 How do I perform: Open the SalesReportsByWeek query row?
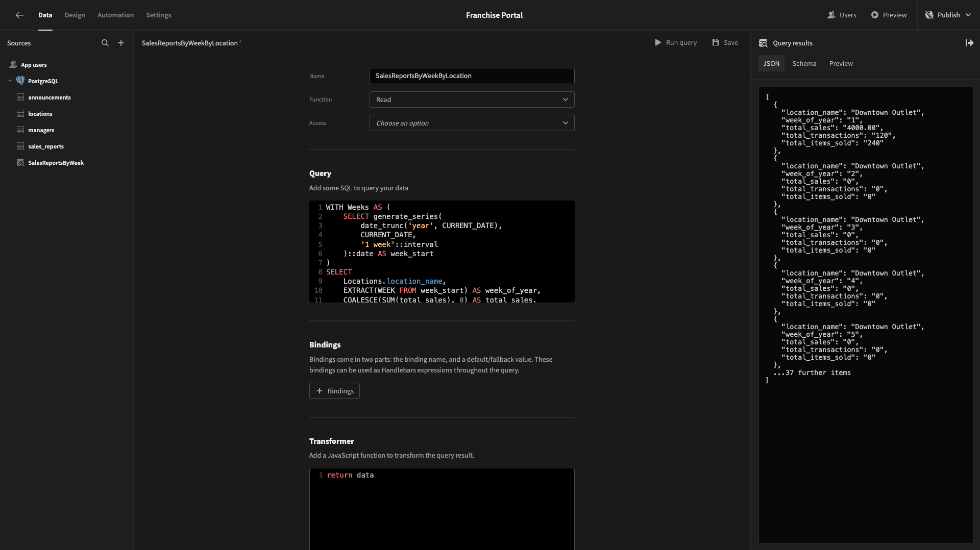pos(66,163)
